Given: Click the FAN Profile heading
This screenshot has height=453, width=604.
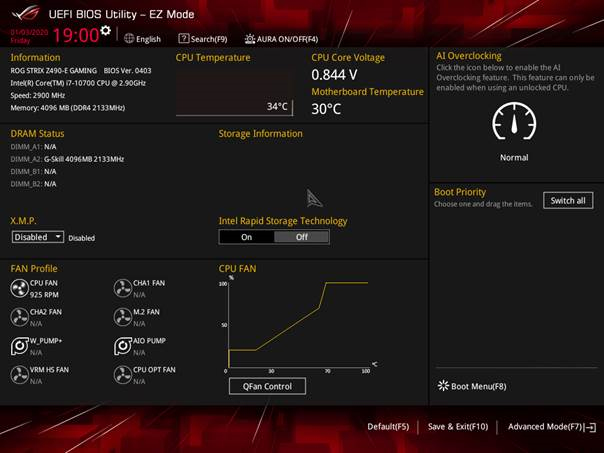Looking at the screenshot, I should tap(34, 268).
